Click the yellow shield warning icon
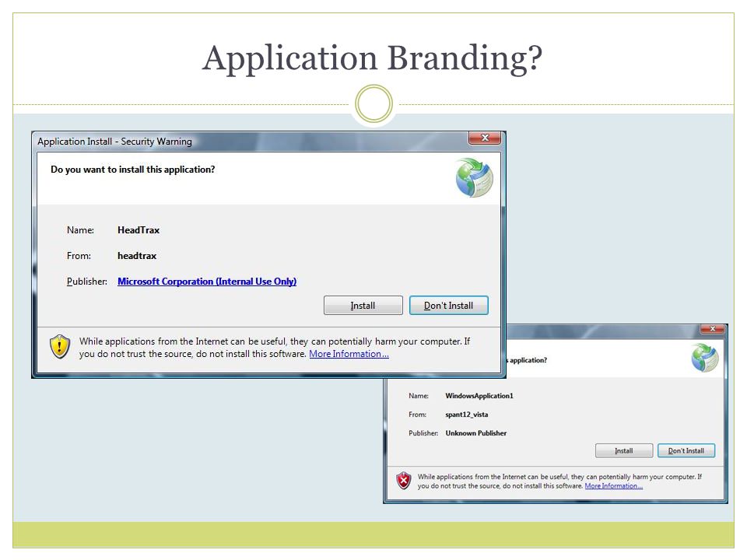Image resolution: width=747 pixels, height=560 pixels. [60, 347]
